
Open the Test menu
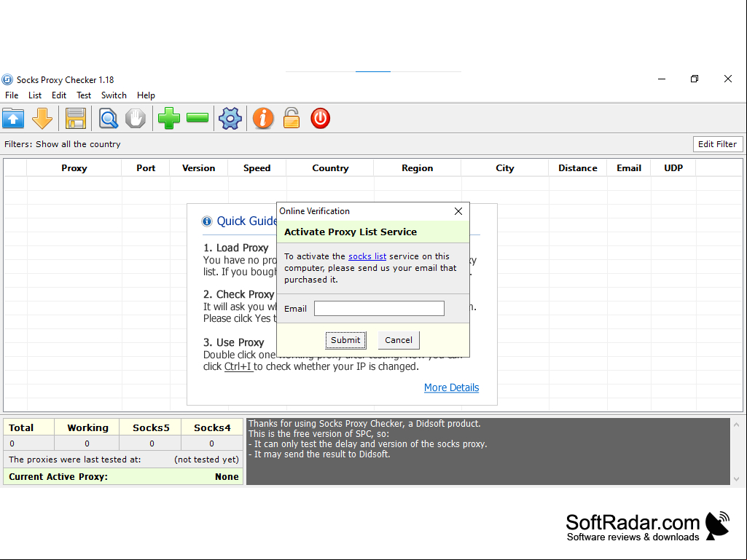pos(84,95)
